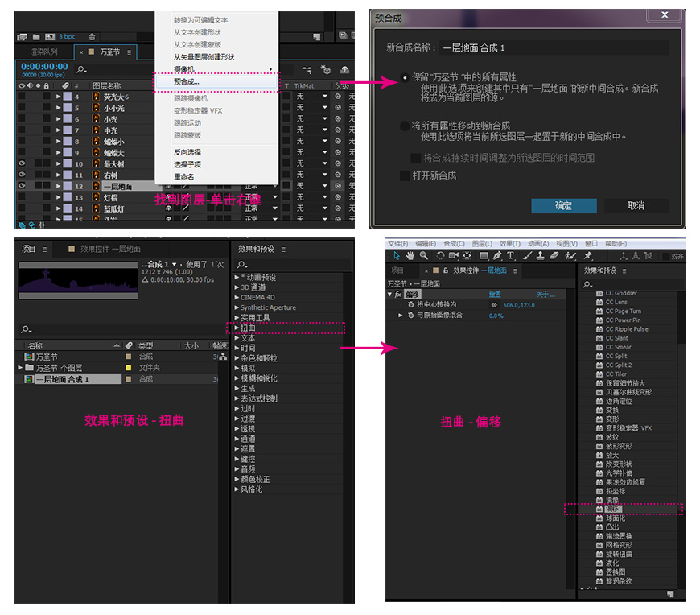Image resolution: width=700 pixels, height=615 pixels.
Task: Click the crosshair point picker beside 606.0,123.0
Action: pos(494,305)
